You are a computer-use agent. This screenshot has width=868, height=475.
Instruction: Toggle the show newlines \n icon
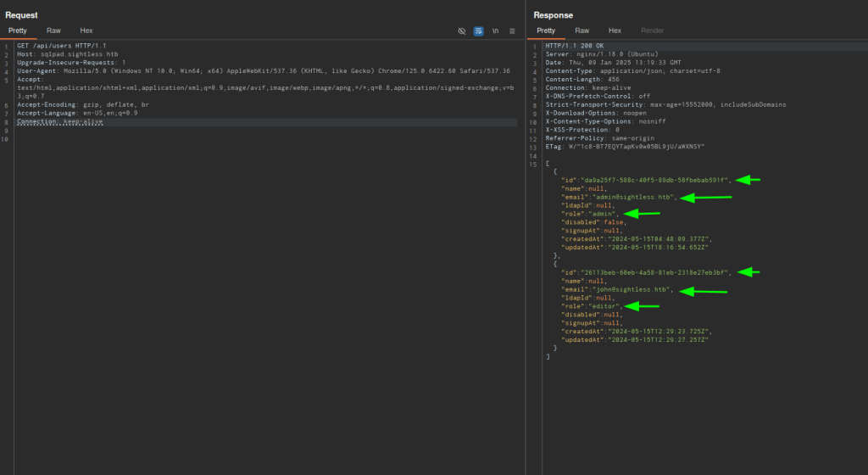coord(495,31)
